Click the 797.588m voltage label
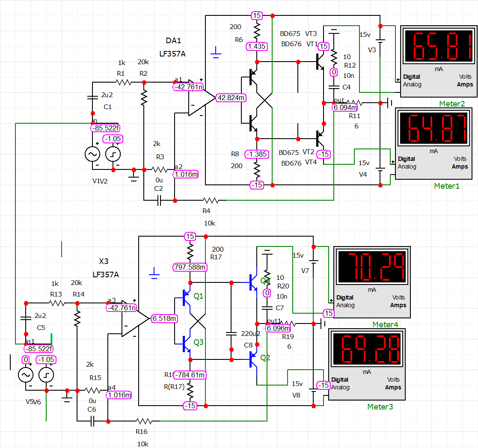The height and width of the screenshot is (448, 478). pos(190,267)
